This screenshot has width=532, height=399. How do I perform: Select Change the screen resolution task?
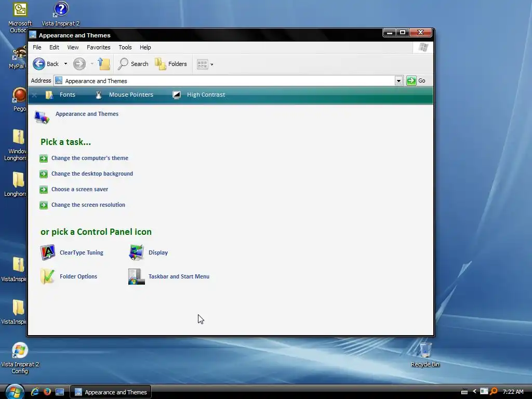[x=88, y=205]
